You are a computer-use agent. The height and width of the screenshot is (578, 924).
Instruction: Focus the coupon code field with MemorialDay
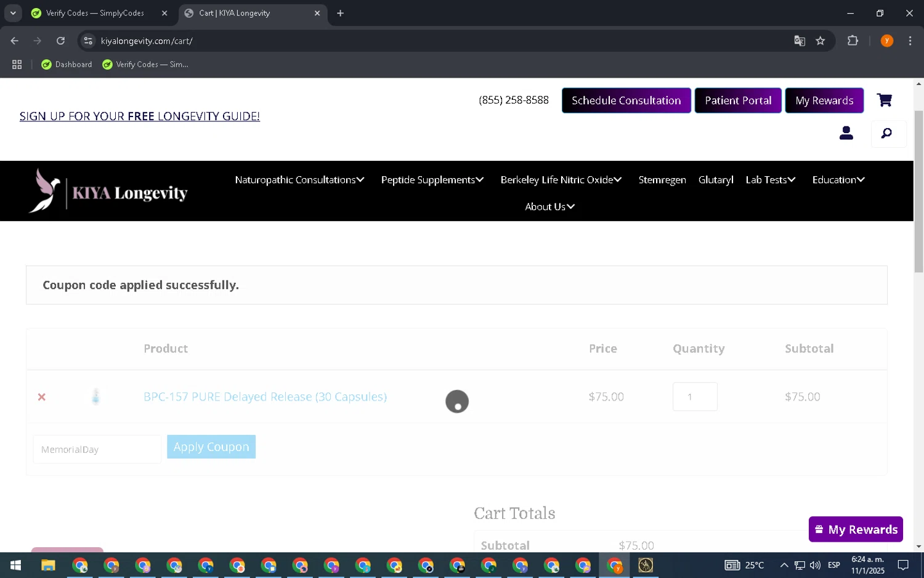click(97, 449)
